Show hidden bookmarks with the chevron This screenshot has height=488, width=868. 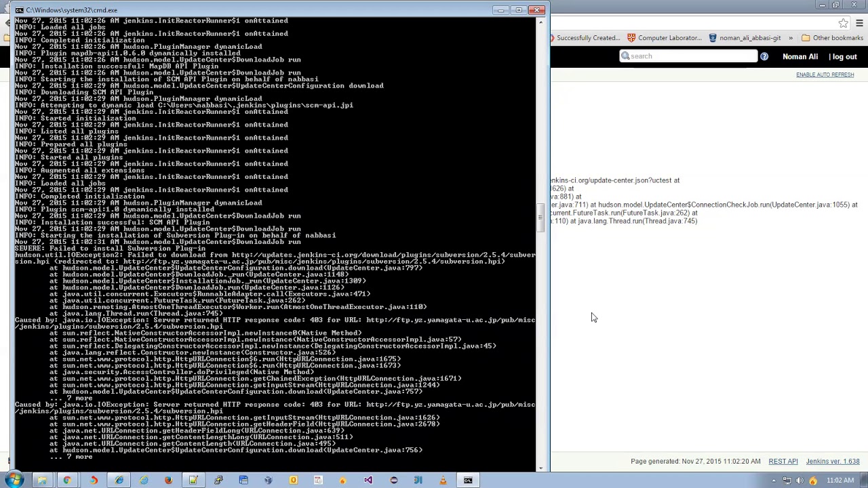point(790,38)
